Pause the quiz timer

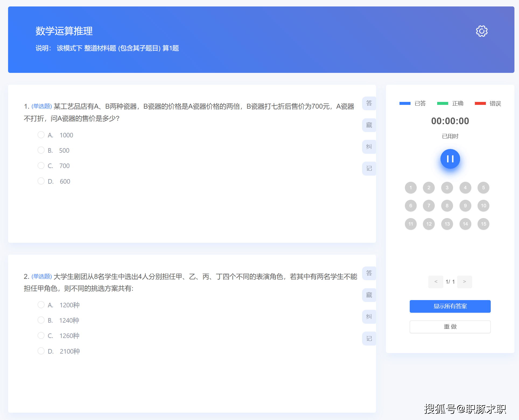(450, 159)
